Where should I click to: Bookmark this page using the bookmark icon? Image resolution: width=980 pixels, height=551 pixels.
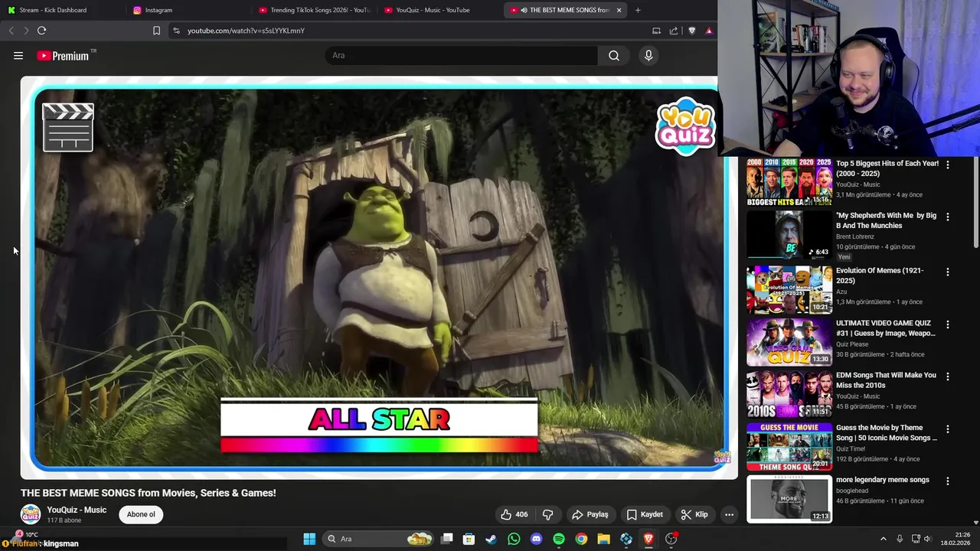(x=156, y=31)
